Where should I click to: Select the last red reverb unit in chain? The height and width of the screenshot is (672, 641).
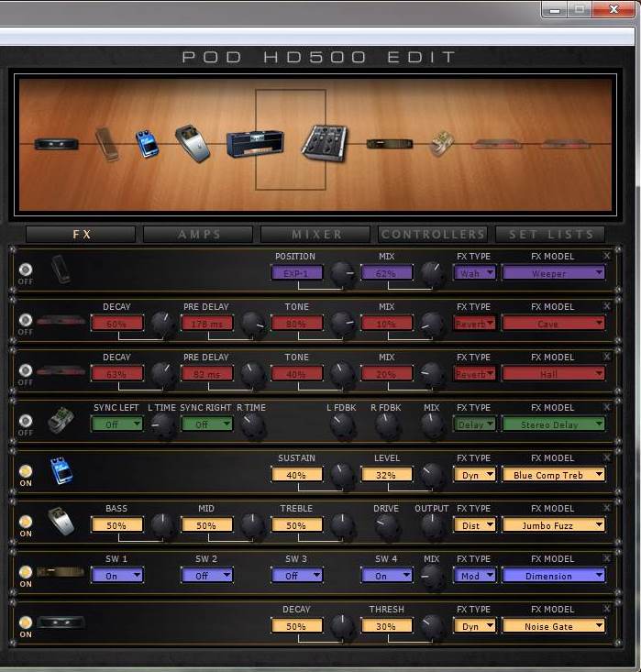click(565, 144)
